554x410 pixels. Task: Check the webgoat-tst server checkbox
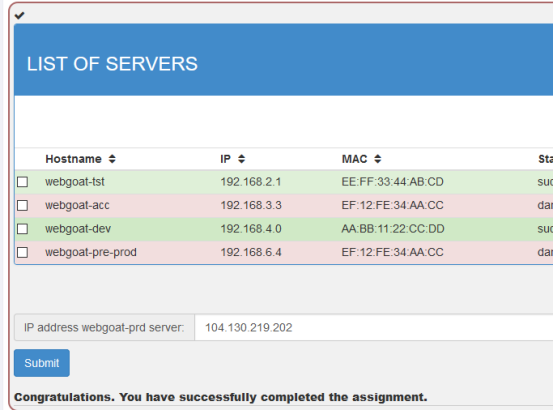(x=23, y=182)
